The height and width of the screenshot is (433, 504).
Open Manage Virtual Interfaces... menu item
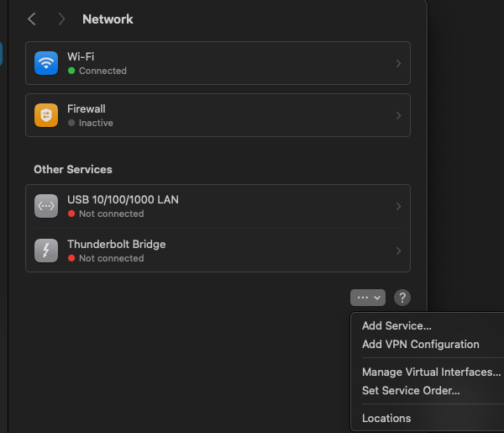click(431, 372)
